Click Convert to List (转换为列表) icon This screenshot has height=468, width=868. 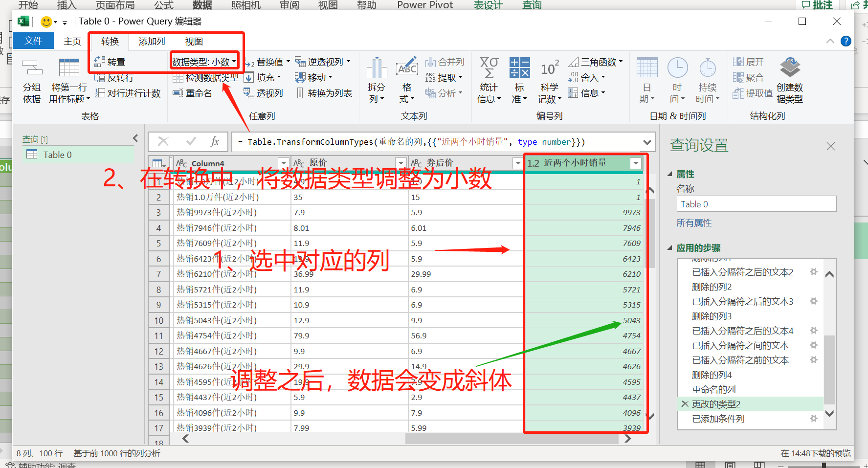point(300,93)
